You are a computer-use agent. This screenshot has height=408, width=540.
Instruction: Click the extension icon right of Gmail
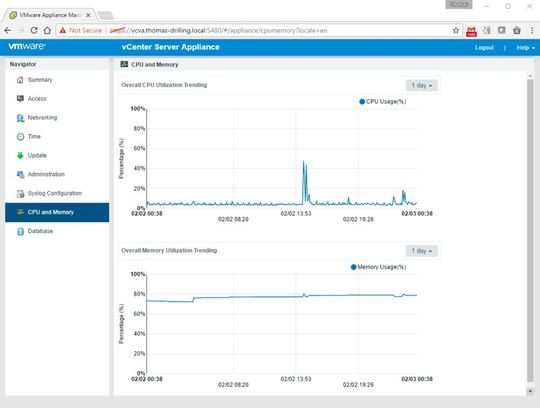click(x=487, y=30)
